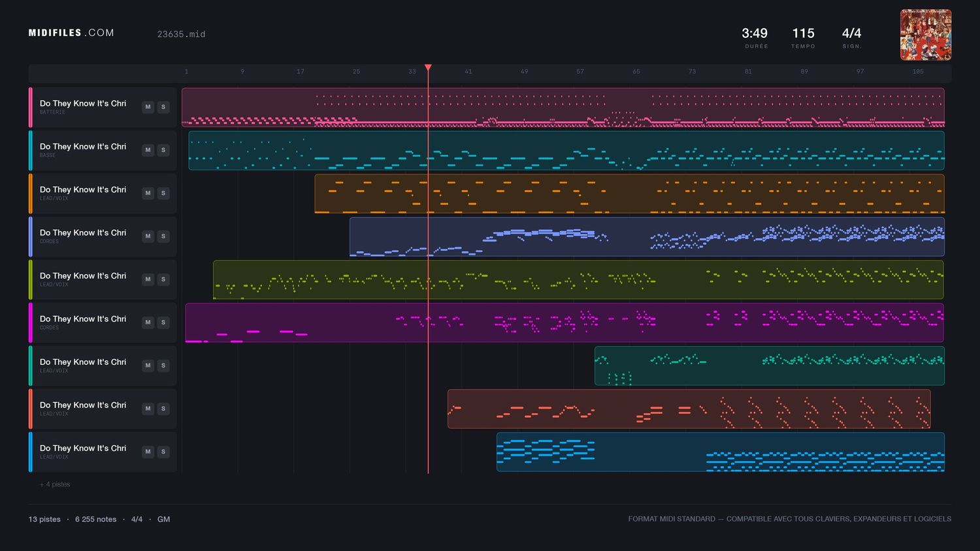Select the orange LEAD/VOIX note clip
Viewport: 980px width, 551px height.
629,193
